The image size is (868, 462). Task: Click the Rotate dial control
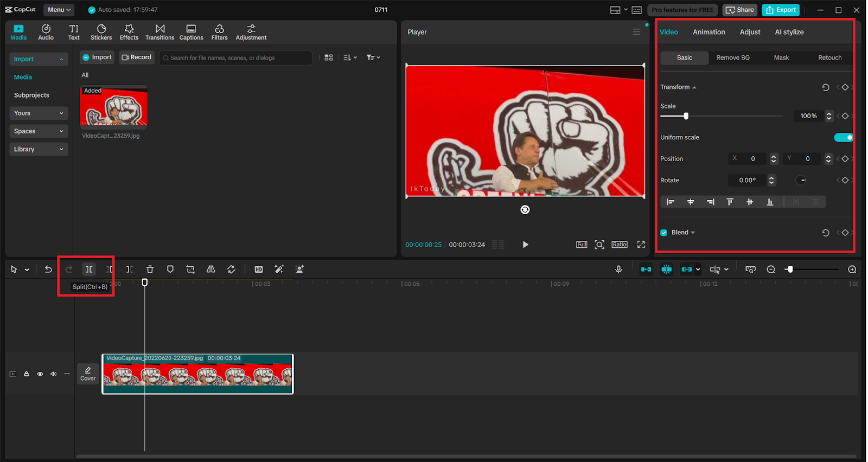coord(801,181)
